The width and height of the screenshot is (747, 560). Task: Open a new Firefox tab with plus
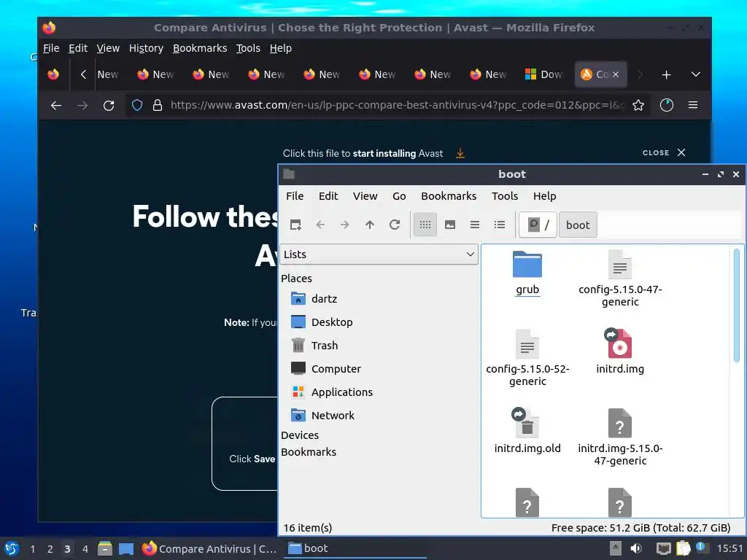point(667,75)
